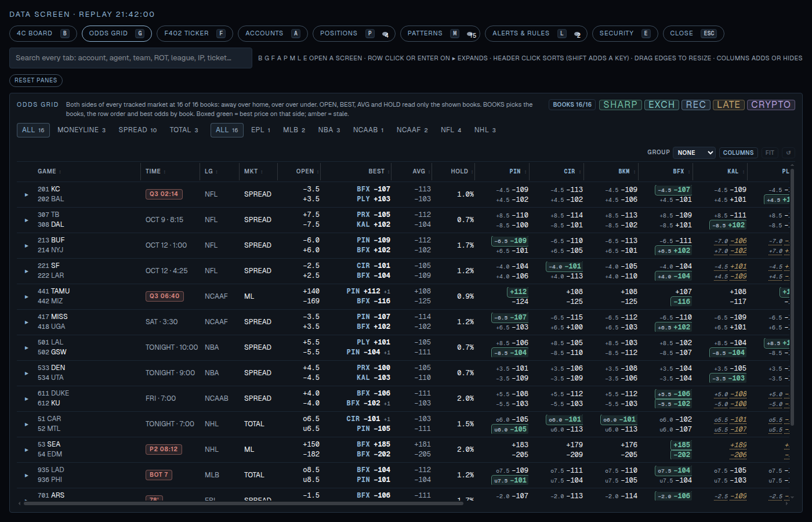Click the Patterns tab's badge showing 15
812x522 pixels.
point(473,34)
